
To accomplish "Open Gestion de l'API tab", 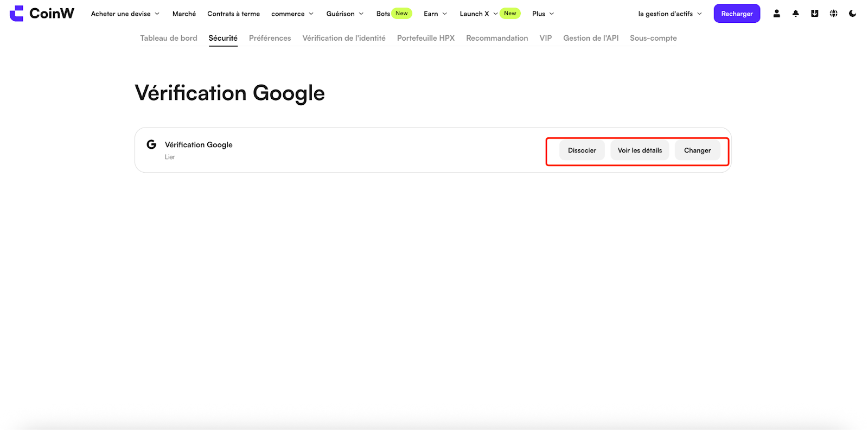I will (591, 38).
